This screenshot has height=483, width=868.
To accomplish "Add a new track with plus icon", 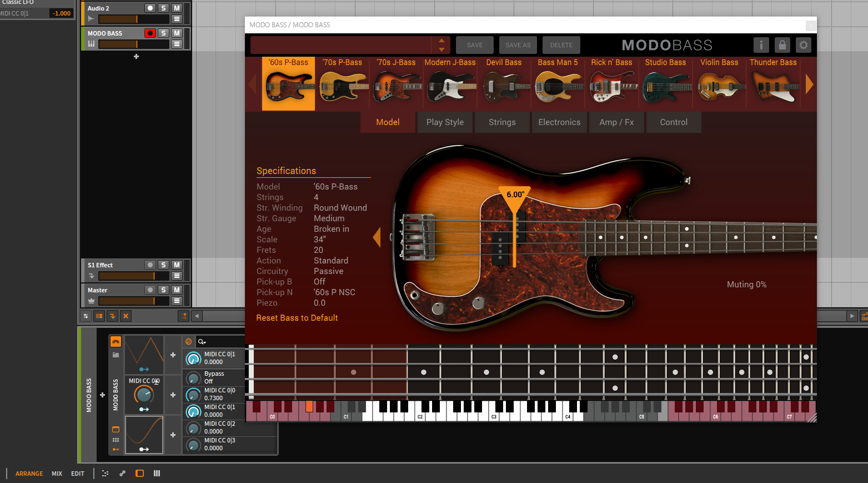I will (x=136, y=57).
